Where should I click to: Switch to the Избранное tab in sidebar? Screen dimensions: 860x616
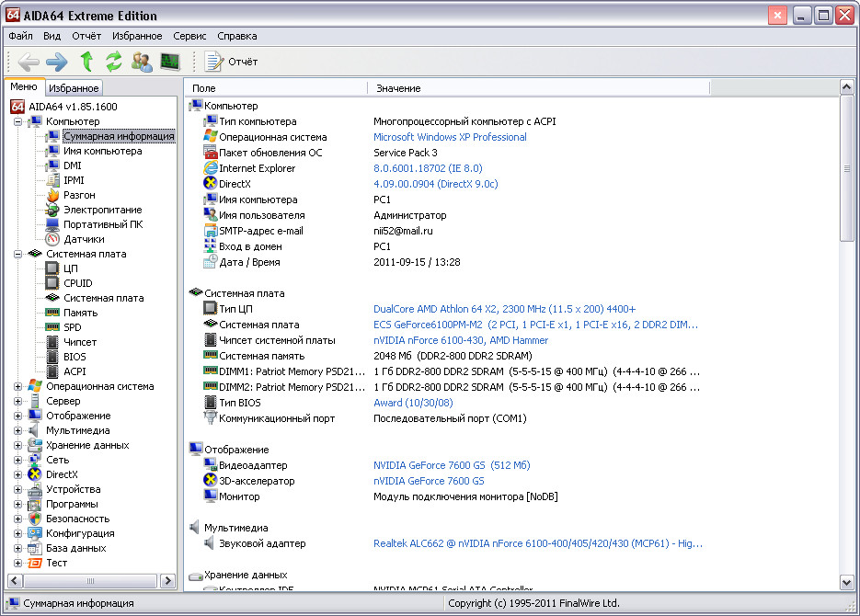coord(74,88)
